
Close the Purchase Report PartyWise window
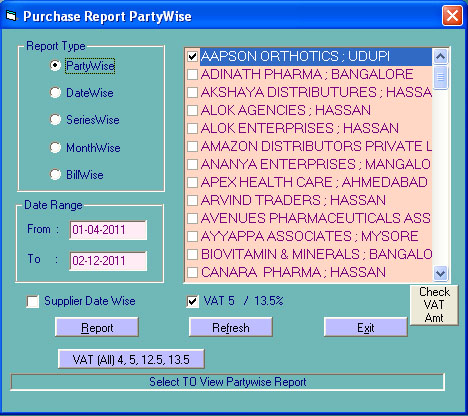[x=452, y=16]
